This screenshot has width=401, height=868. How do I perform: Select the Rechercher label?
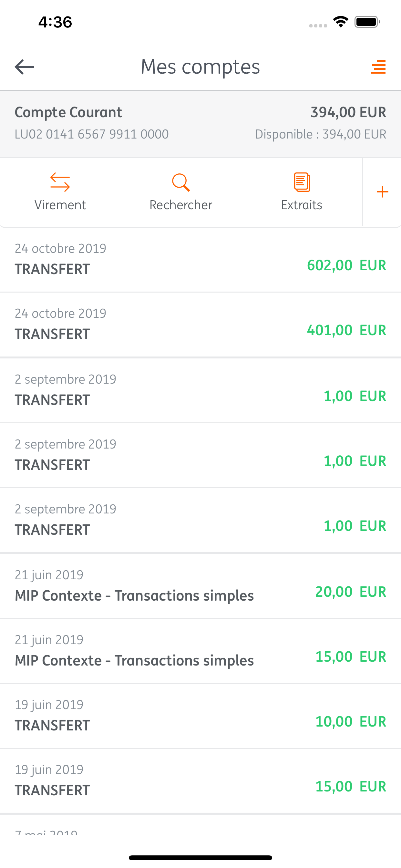[181, 205]
